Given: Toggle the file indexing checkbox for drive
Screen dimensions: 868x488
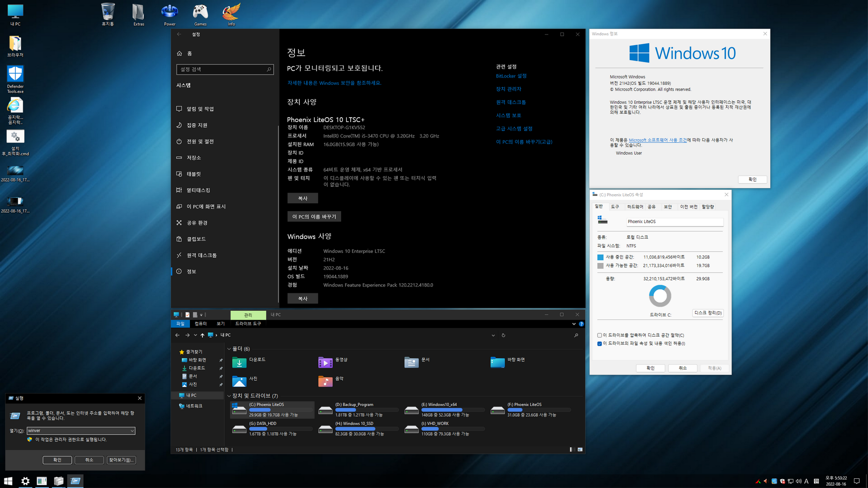Looking at the screenshot, I should pyautogui.click(x=600, y=343).
